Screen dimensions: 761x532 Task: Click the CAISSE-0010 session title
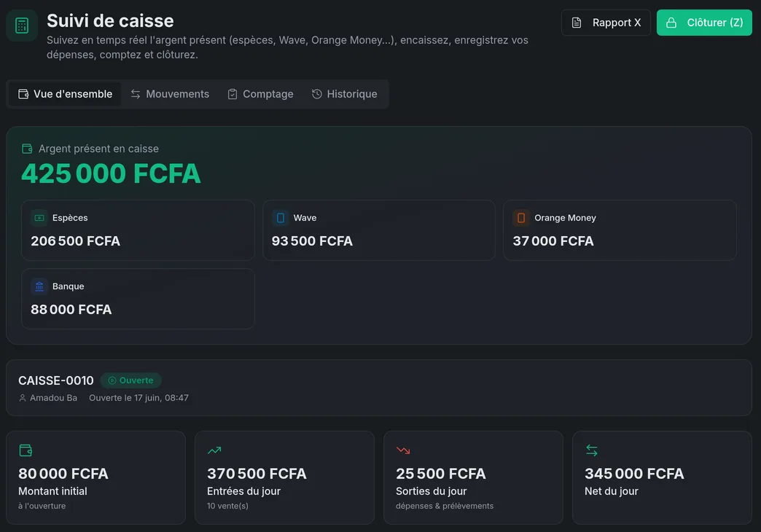(56, 380)
